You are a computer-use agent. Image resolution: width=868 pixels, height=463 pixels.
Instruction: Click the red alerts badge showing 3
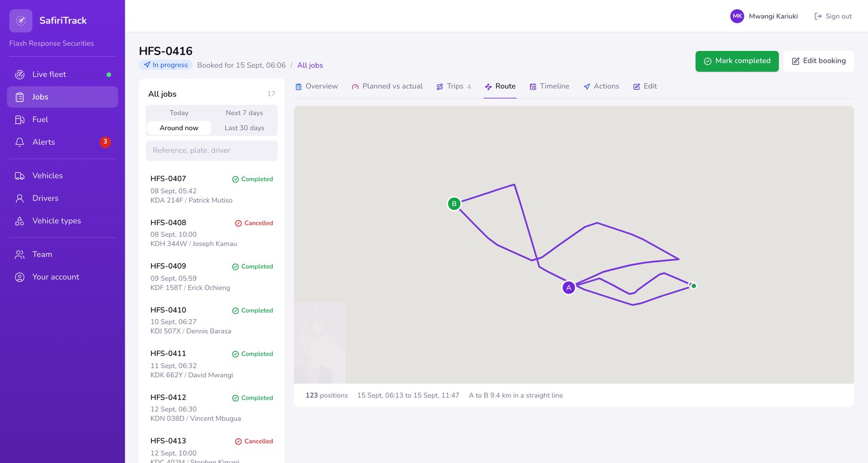(x=105, y=142)
